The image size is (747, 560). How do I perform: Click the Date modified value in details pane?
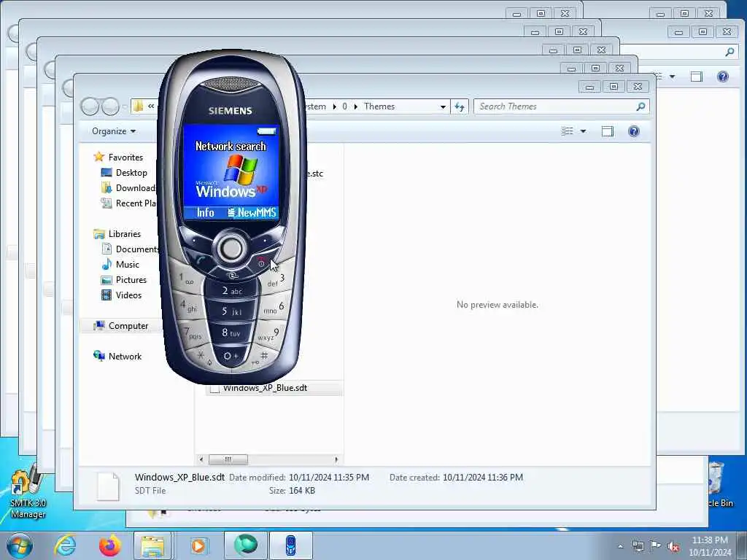(x=329, y=477)
